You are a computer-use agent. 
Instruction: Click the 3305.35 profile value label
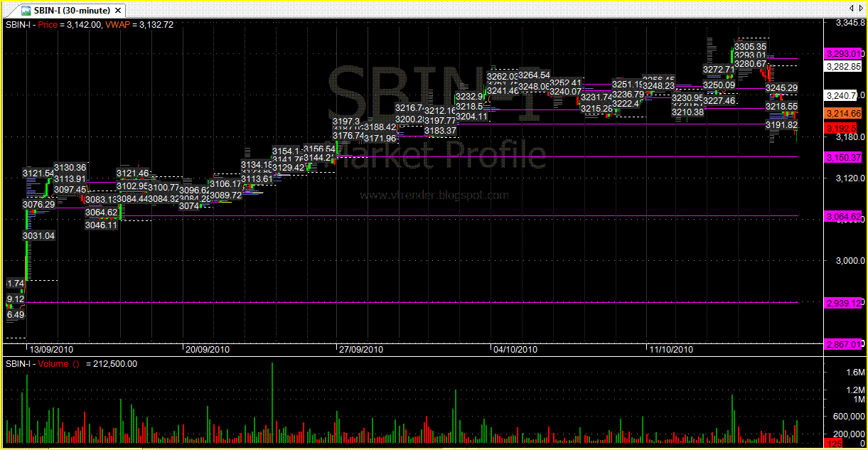pos(750,46)
